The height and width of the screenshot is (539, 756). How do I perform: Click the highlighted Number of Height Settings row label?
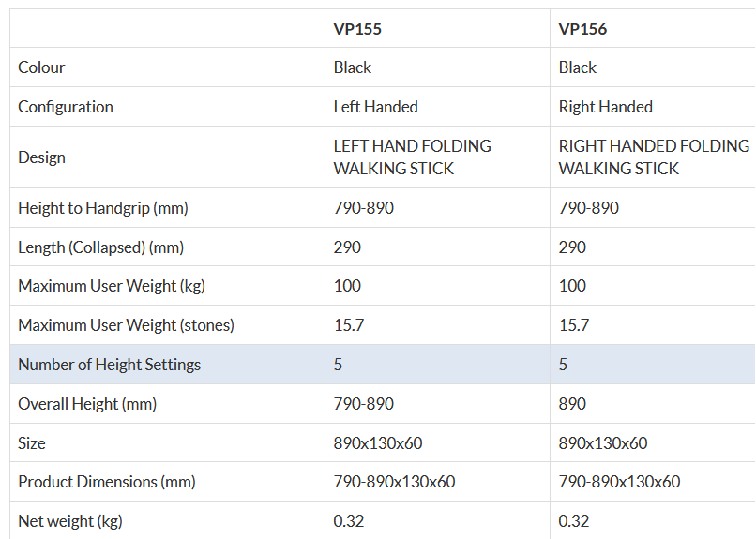pyautogui.click(x=109, y=365)
